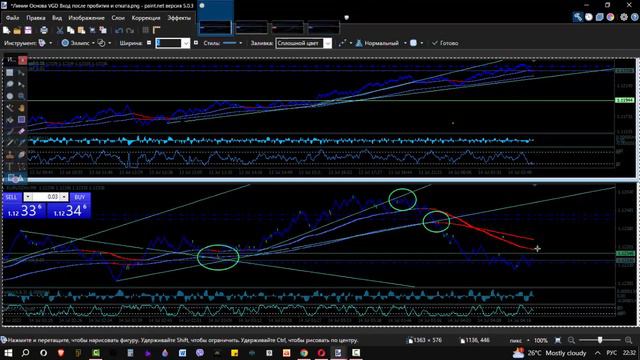Open the selection clipping mode dropdown

[416, 43]
